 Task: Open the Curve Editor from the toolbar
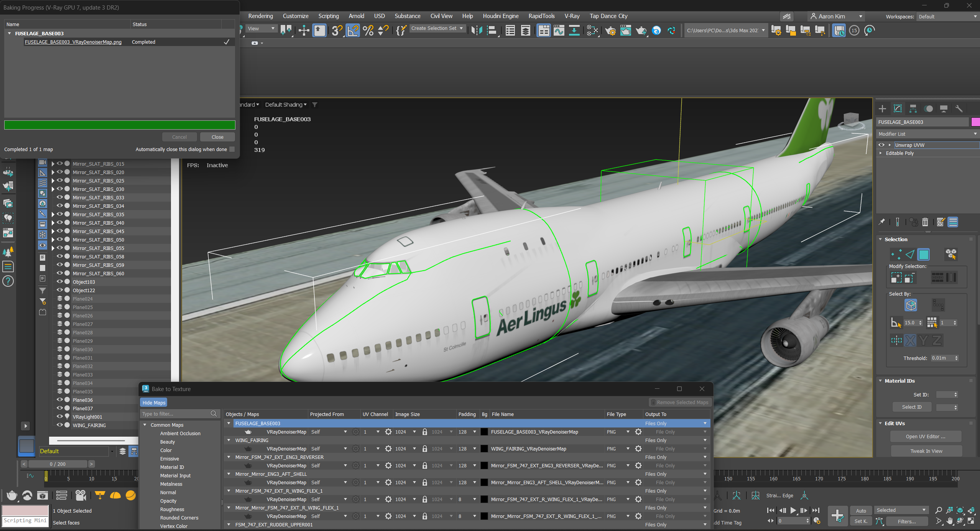559,30
